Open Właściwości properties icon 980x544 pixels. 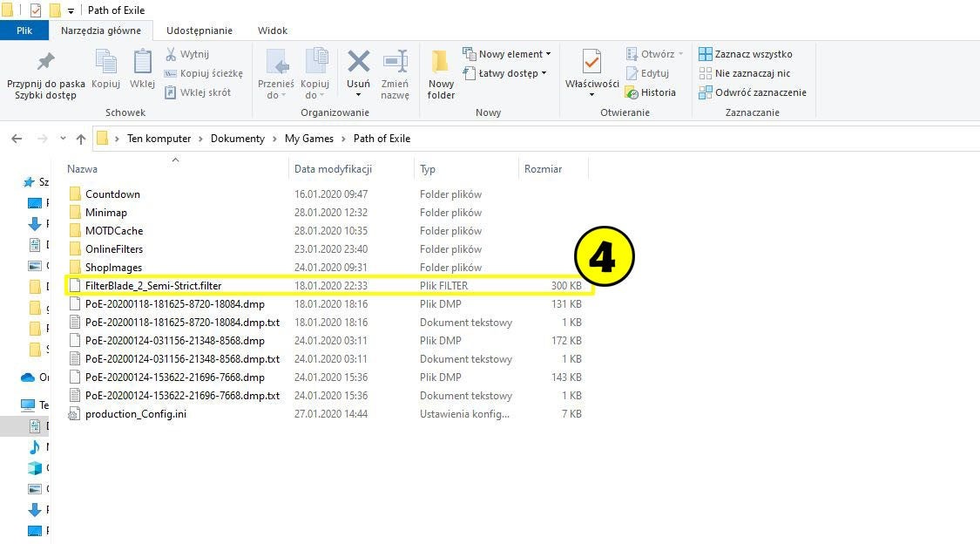tap(591, 62)
